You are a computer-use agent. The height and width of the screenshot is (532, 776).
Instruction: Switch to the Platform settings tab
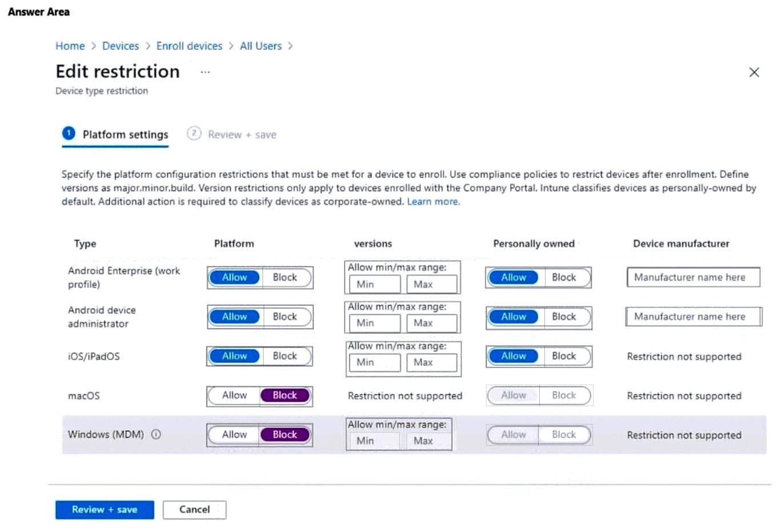click(x=125, y=135)
